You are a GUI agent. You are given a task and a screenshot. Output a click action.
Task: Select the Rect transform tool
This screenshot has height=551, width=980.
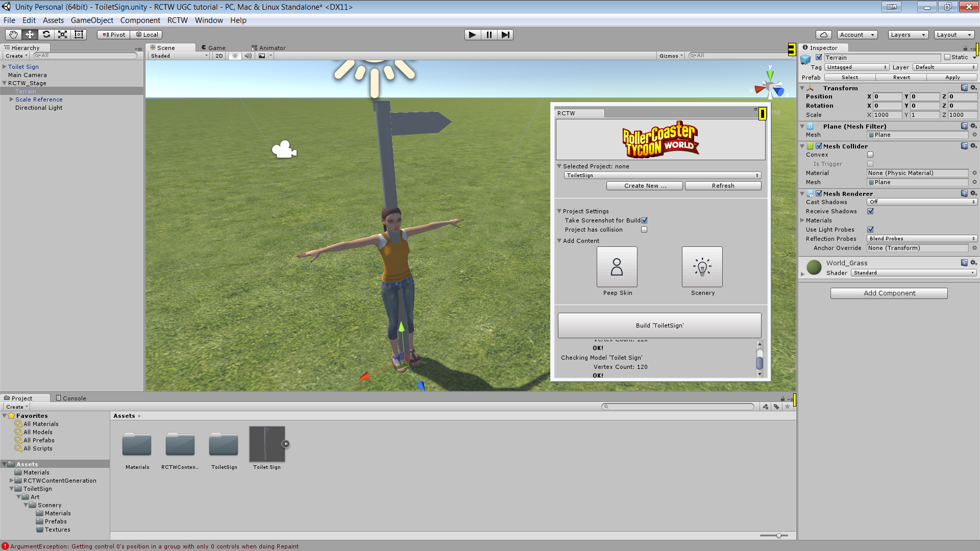79,35
